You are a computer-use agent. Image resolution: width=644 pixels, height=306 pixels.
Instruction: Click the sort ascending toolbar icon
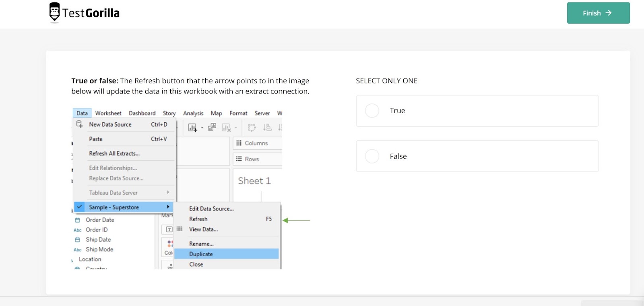[267, 128]
